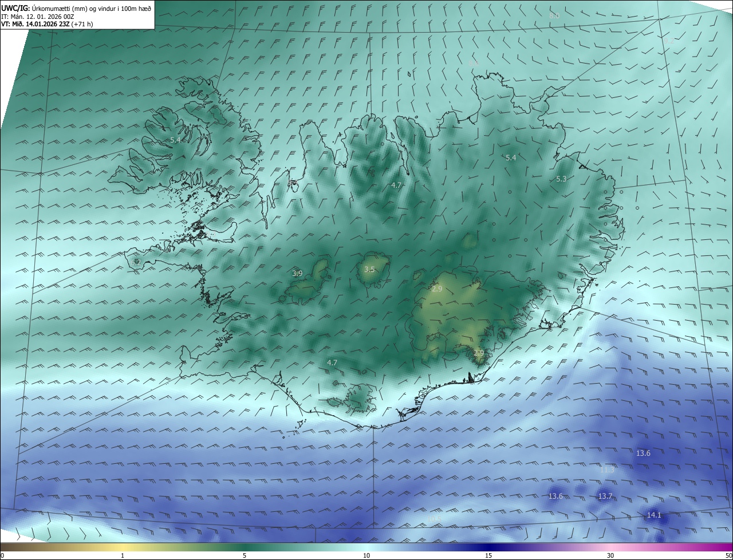Image resolution: width=733 pixels, height=560 pixels.
Task: Click the 3.5 value on Hofsjökull glacier
Action: pos(369,269)
